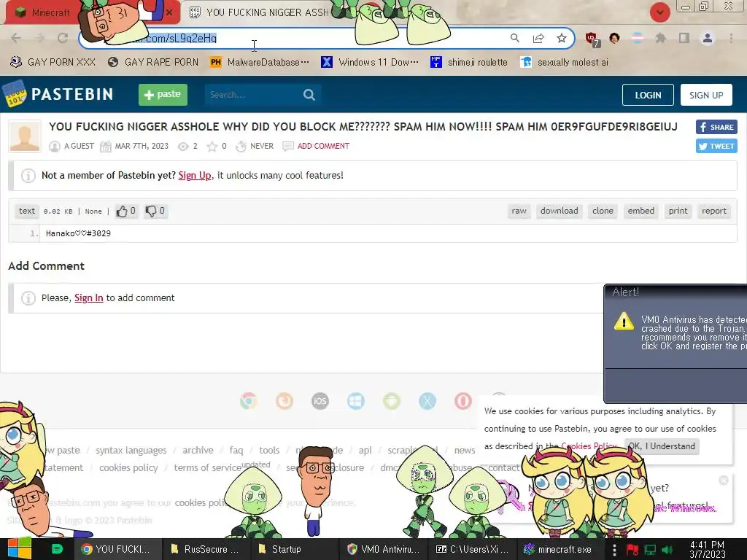Toggle the browser side panel icon
The width and height of the screenshot is (747, 560).
[x=684, y=38]
